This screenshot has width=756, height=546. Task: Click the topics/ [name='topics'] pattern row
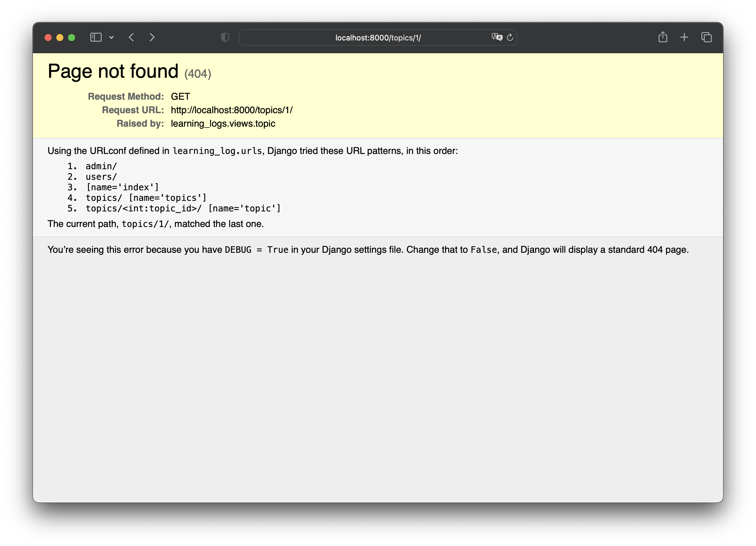coord(146,198)
